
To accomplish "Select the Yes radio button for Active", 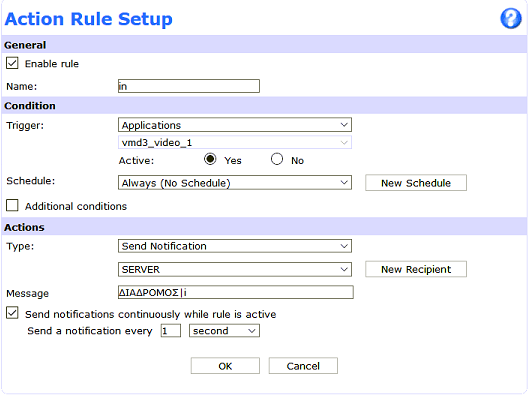I will (x=210, y=159).
